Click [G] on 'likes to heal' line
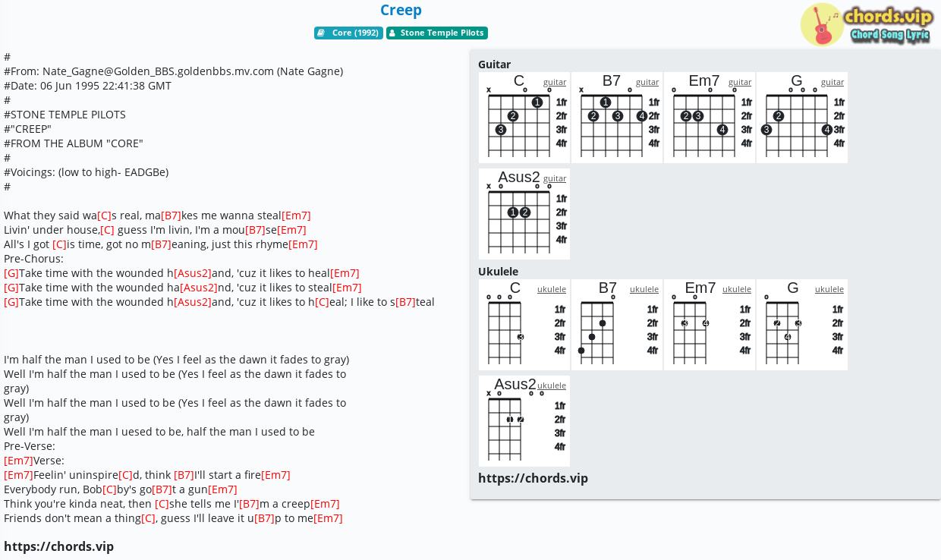Viewport: 941px width, 560px height. (11, 273)
